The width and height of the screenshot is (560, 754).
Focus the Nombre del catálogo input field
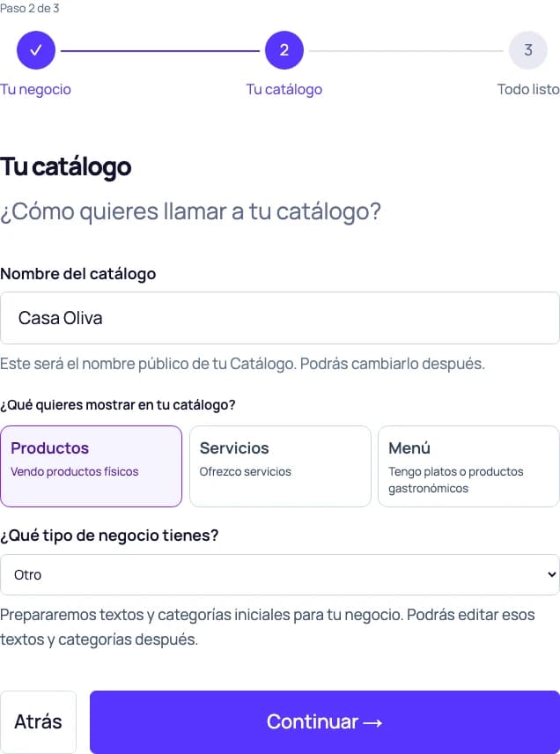point(280,318)
